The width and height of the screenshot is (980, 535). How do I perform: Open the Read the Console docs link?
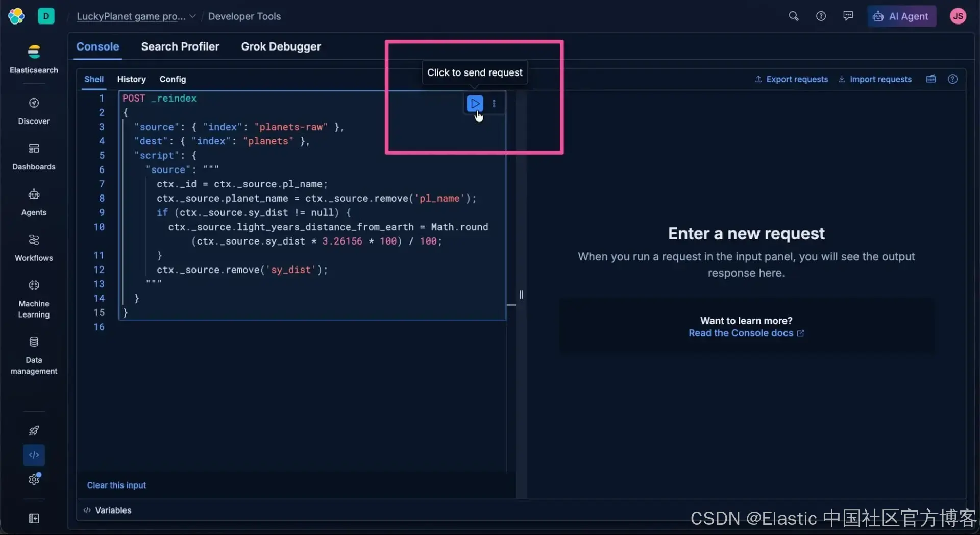[746, 333]
